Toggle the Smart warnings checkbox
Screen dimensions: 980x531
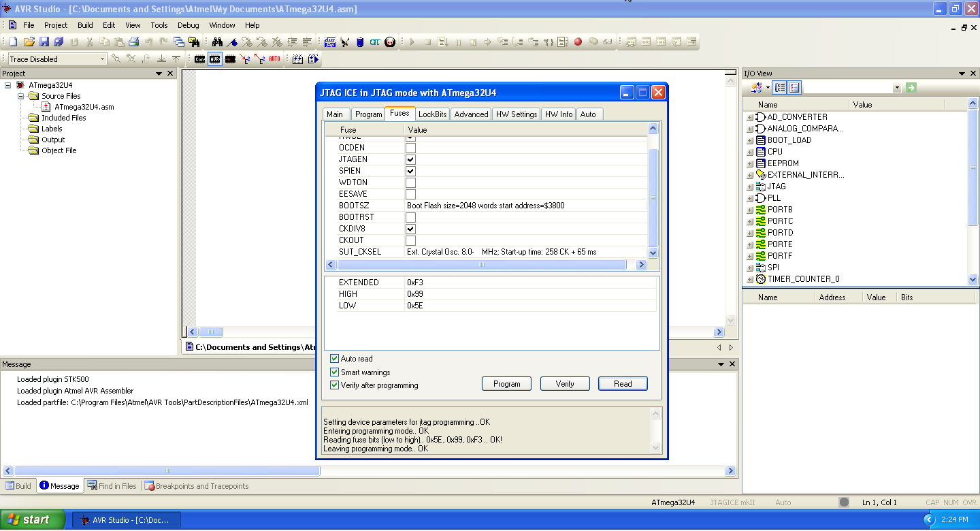(x=334, y=372)
